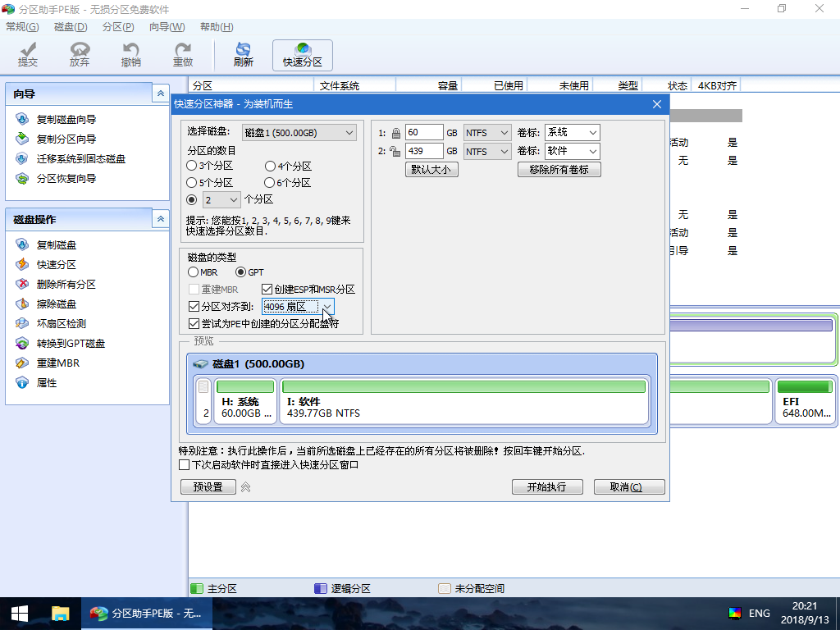Click the 刷新 toolbar icon

tap(242, 54)
